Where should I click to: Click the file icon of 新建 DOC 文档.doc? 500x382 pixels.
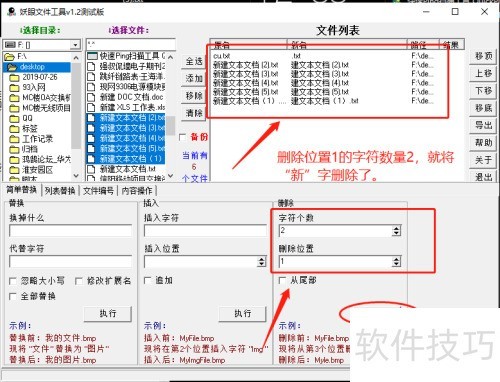[x=91, y=97]
